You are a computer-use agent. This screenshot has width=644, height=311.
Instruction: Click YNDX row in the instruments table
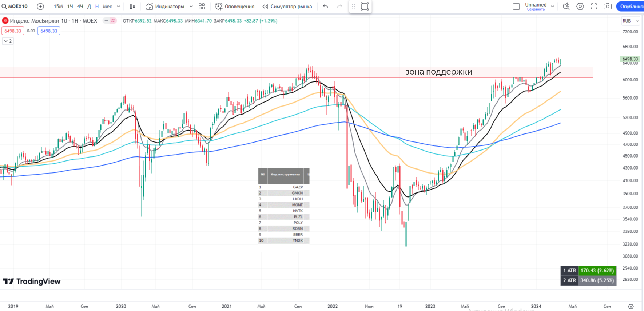284,240
